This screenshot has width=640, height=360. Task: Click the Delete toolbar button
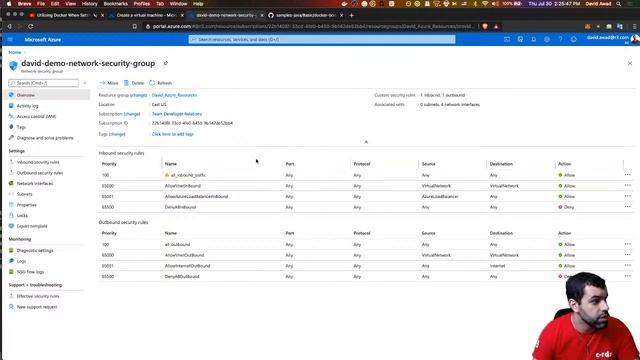pyautogui.click(x=134, y=83)
